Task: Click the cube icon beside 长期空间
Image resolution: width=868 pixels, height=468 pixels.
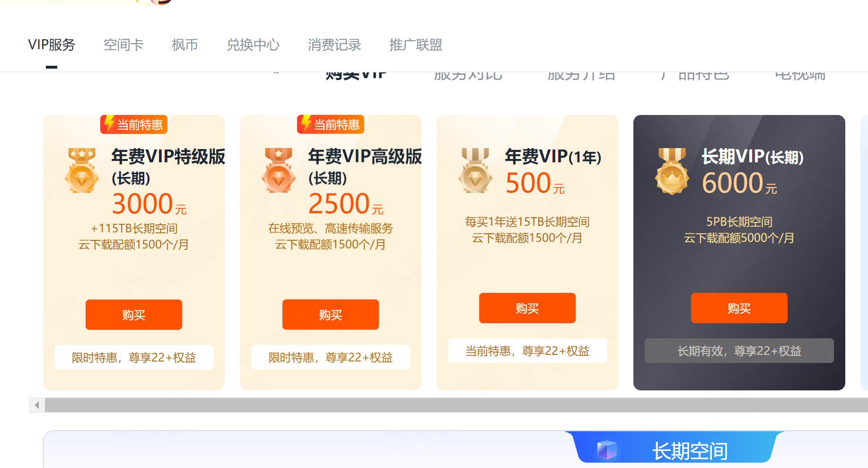Action: coord(607,450)
